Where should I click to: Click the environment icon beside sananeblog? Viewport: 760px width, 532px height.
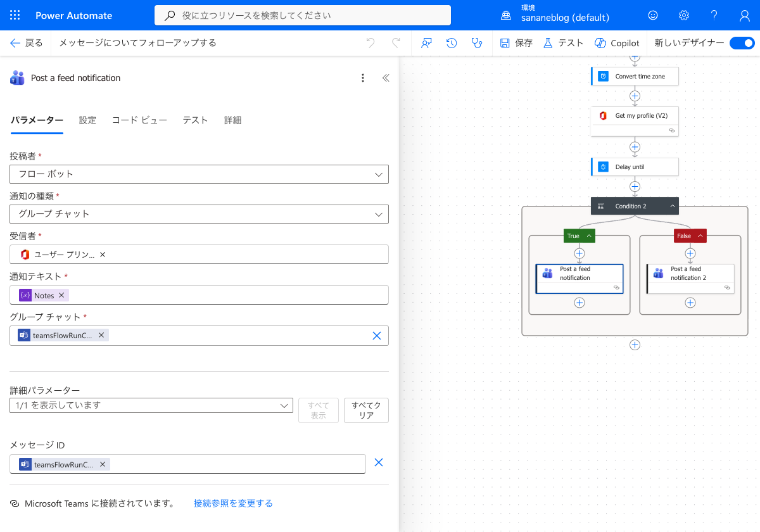[x=506, y=15]
